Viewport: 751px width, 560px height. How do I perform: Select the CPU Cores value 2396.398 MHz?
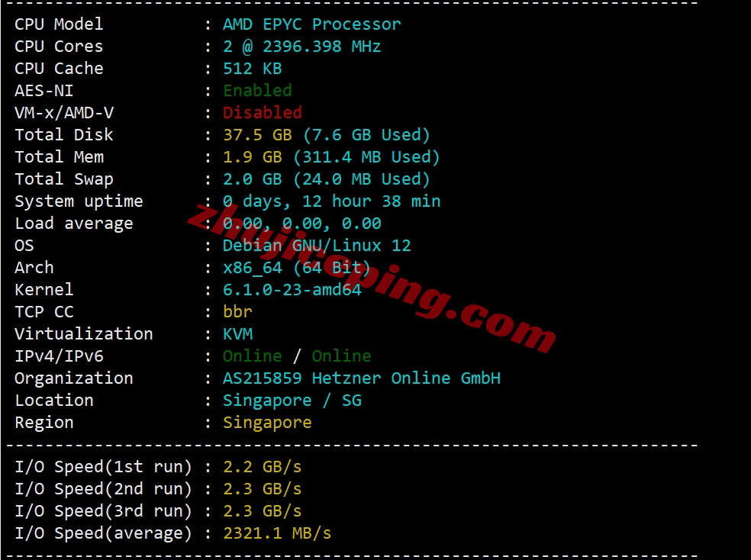tap(321, 47)
